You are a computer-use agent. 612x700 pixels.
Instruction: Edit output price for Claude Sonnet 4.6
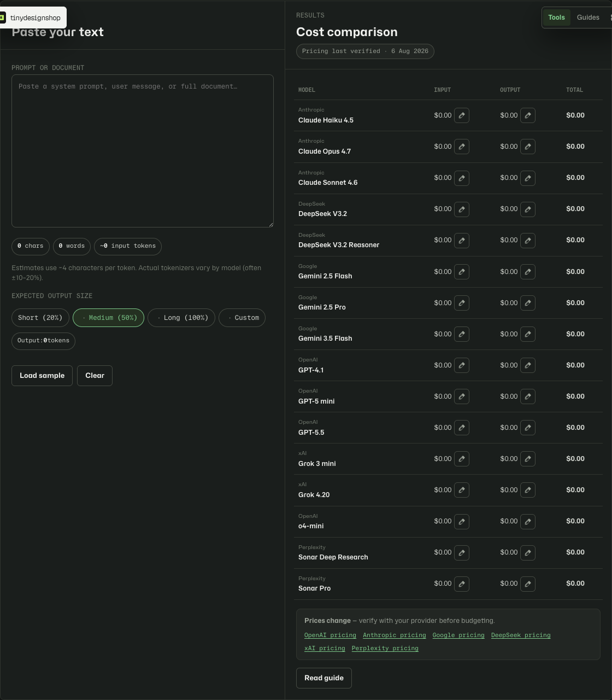click(528, 178)
